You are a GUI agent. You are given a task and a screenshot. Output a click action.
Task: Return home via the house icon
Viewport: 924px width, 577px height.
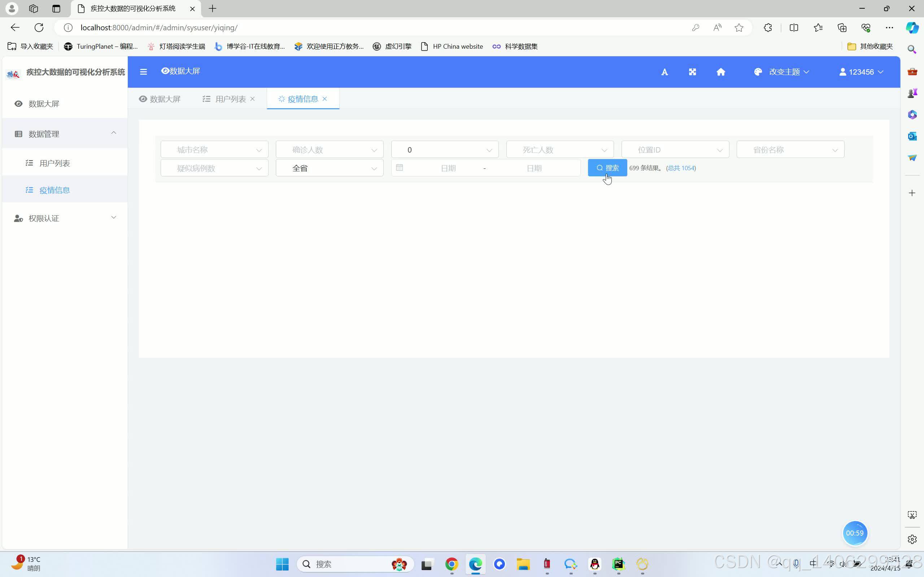click(720, 72)
